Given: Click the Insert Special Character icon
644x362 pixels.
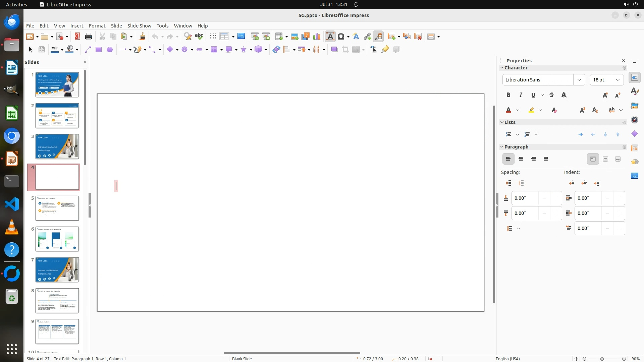Looking at the screenshot, I should [341, 37].
